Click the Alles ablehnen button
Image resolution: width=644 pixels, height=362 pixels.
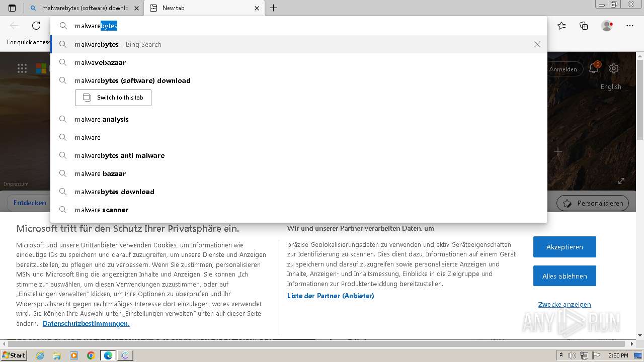(x=565, y=276)
